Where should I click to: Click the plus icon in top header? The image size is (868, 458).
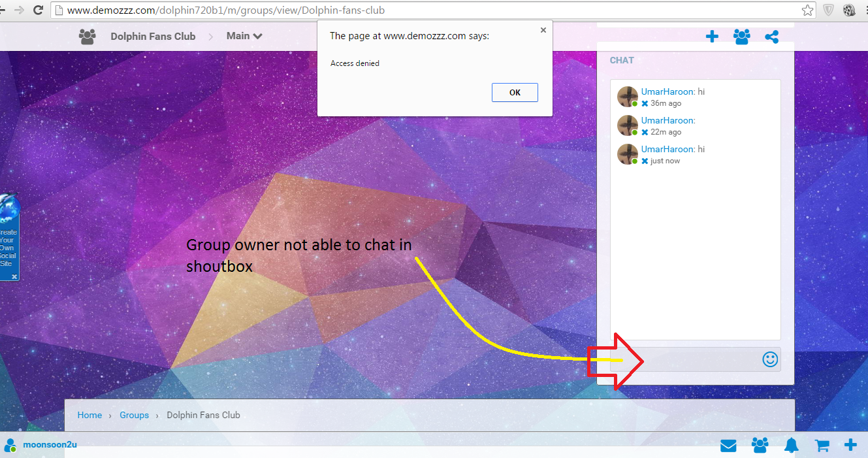[712, 37]
